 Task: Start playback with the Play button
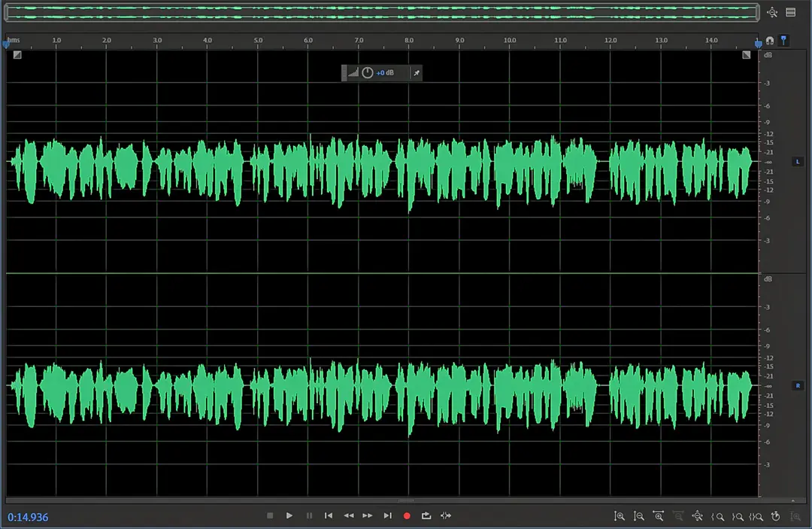[x=289, y=515]
